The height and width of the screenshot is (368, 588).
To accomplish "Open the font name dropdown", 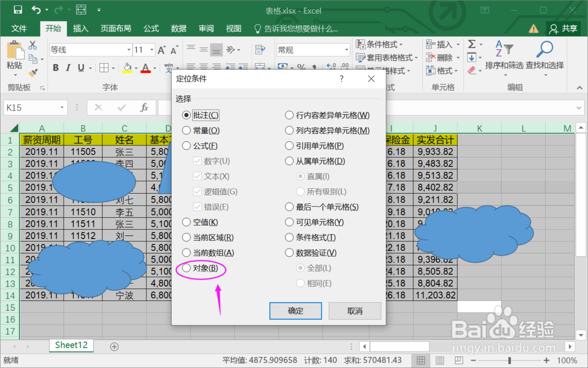I will [128, 49].
